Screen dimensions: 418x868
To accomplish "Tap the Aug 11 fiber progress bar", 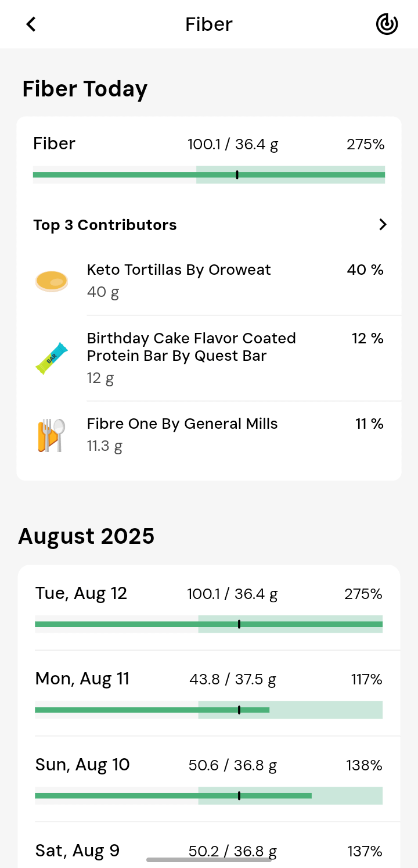I will point(209,710).
